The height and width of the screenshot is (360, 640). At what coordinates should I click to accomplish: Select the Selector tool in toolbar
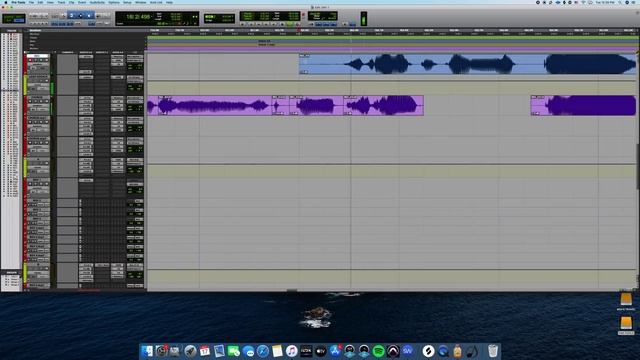click(81, 16)
